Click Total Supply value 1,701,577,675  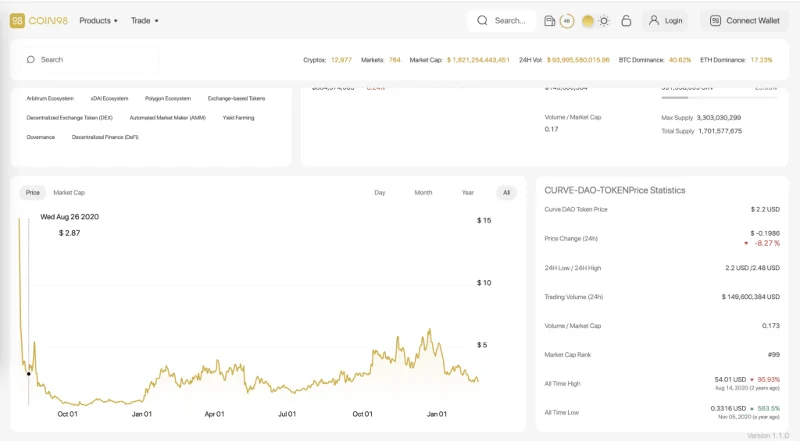tap(720, 131)
